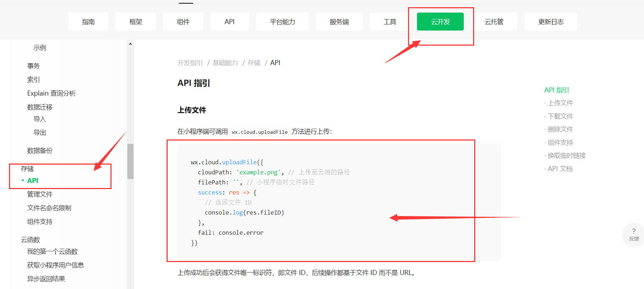The image size is (644, 289).
Task: Open 管理文件 sidebar item
Action: coord(40,194)
